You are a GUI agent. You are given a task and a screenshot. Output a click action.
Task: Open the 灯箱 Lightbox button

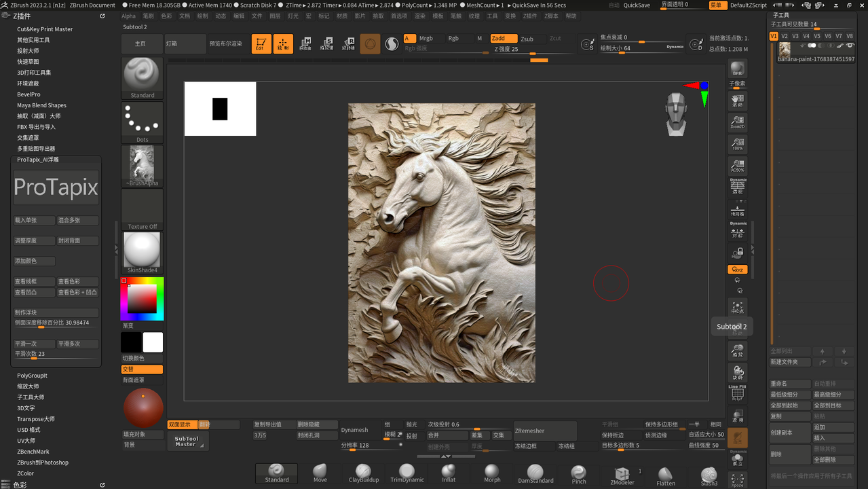[x=184, y=42]
